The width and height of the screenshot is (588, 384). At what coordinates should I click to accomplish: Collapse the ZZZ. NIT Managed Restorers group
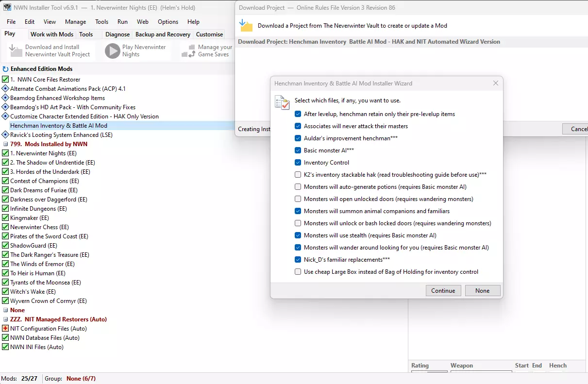pos(6,319)
